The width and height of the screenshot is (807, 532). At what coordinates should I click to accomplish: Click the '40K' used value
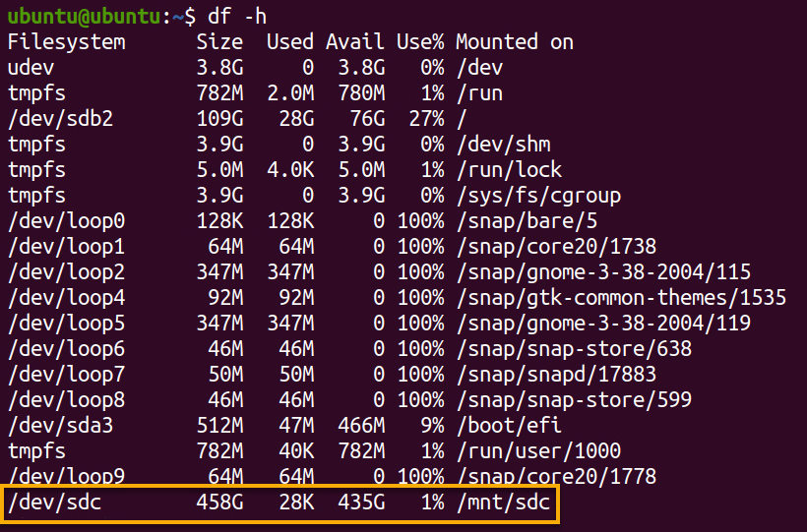click(x=296, y=451)
